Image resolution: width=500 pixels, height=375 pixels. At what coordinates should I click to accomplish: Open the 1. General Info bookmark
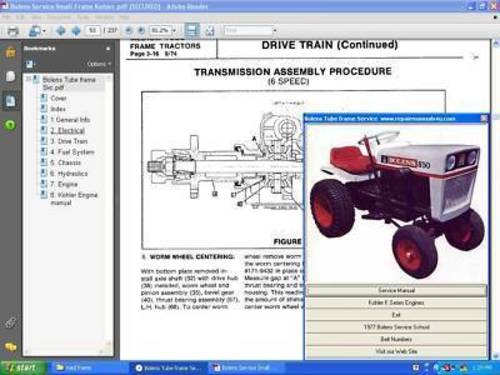click(x=70, y=120)
